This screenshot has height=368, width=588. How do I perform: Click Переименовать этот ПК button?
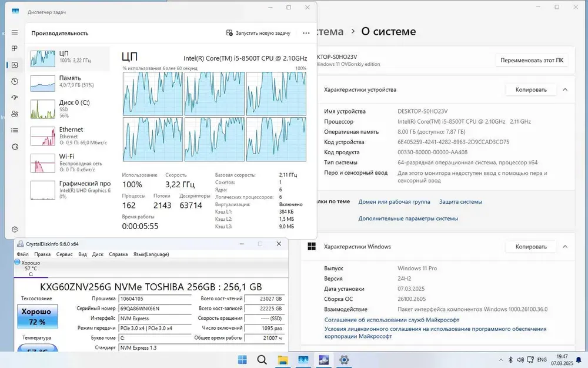point(532,60)
